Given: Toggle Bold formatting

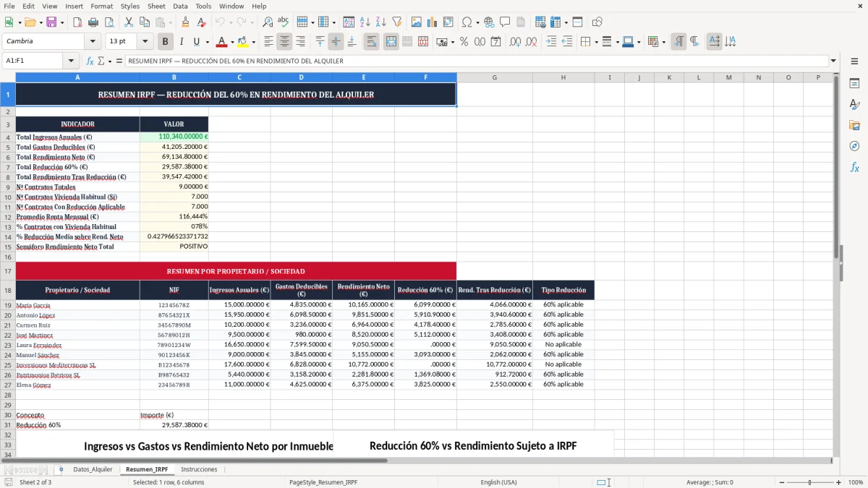Looking at the screenshot, I should tap(165, 42).
